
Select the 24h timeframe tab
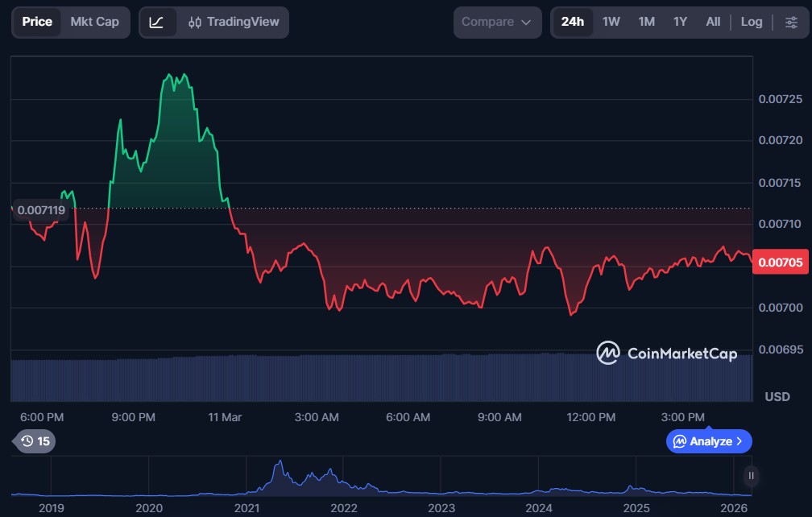pyautogui.click(x=573, y=23)
